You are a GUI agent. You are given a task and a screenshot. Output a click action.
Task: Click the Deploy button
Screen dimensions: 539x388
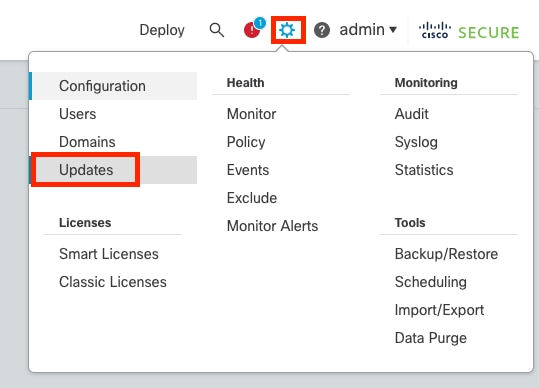(x=162, y=30)
